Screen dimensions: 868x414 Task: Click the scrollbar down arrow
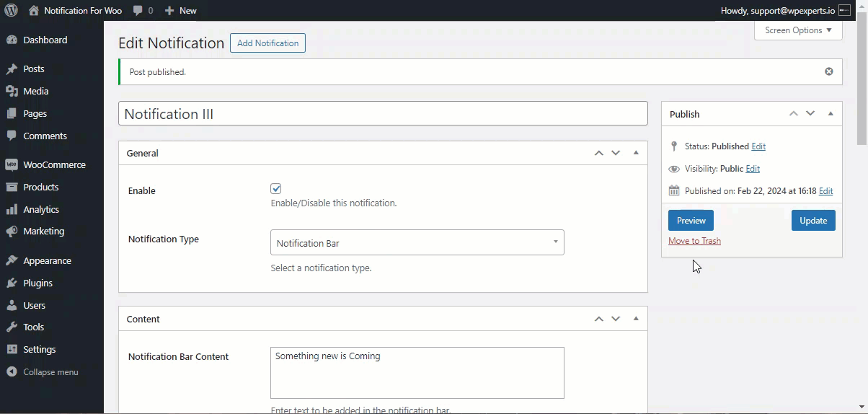point(862,407)
